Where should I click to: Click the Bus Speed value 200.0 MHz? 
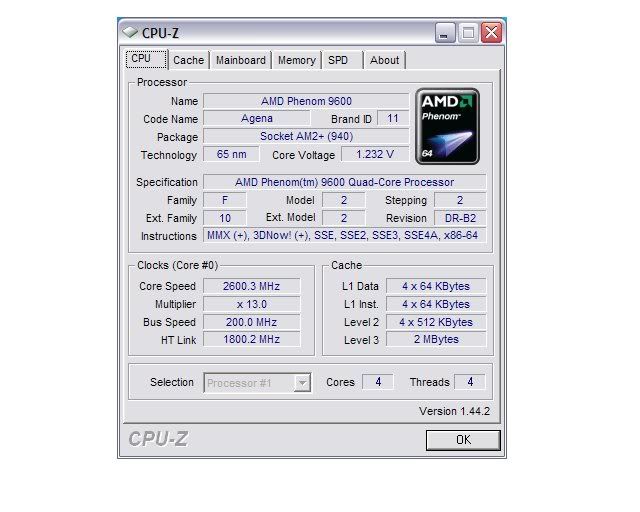tap(251, 322)
